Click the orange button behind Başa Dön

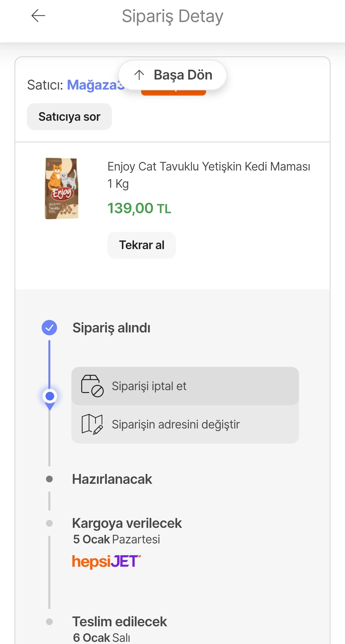tap(173, 93)
